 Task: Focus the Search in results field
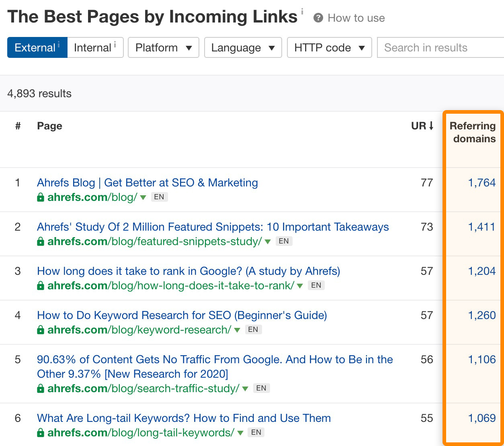(x=440, y=48)
